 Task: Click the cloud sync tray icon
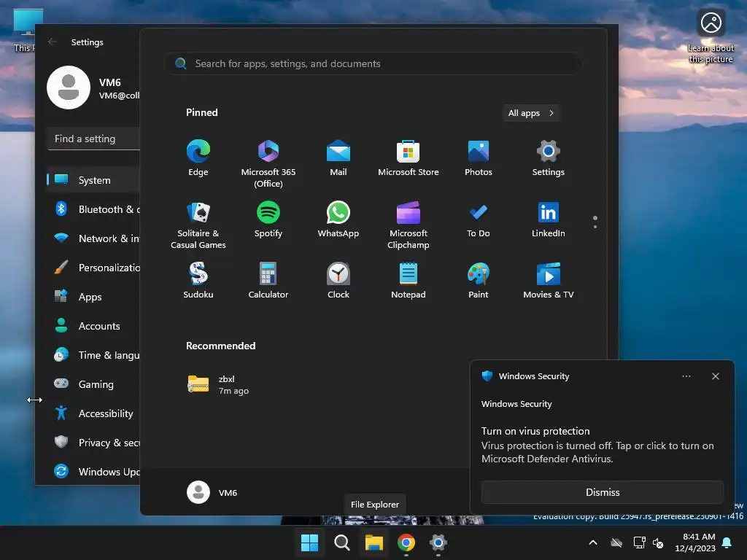pos(616,542)
